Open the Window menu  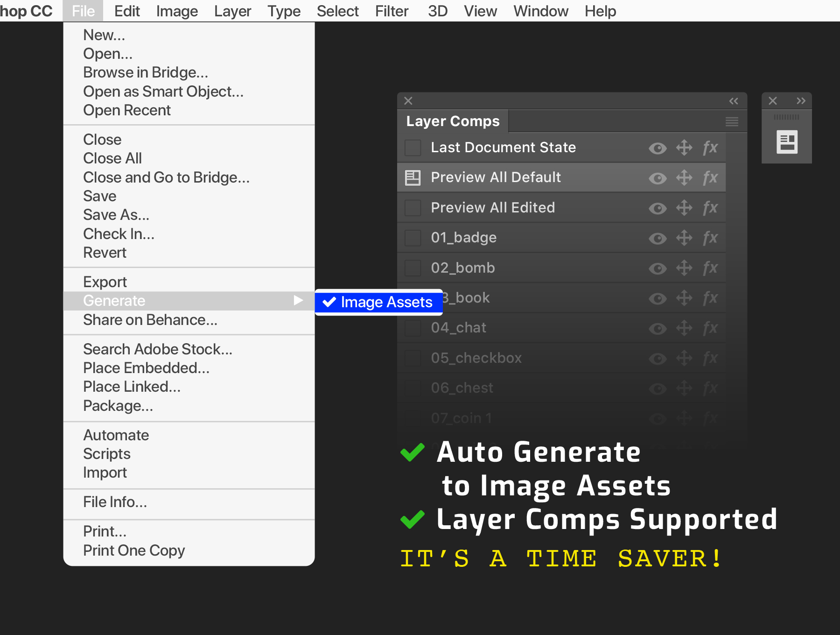[541, 11]
